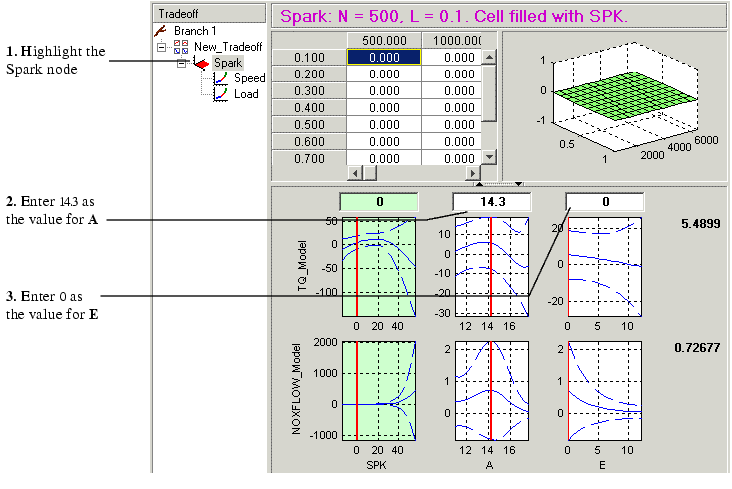The width and height of the screenshot is (732, 489).
Task: Click the NOXFLOW_Model value 0.72677
Action: 697,347
